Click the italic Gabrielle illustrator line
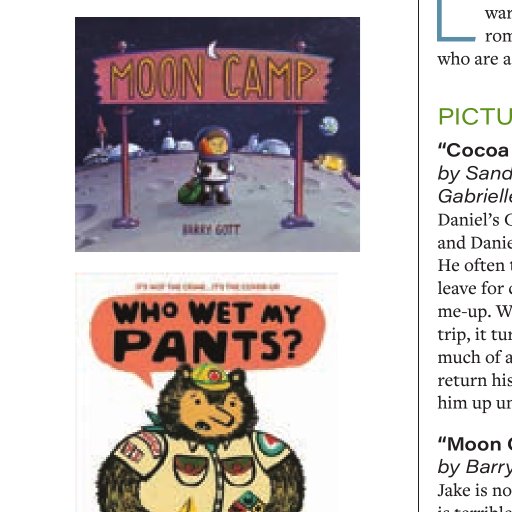The height and width of the screenshot is (512, 512). (x=475, y=196)
